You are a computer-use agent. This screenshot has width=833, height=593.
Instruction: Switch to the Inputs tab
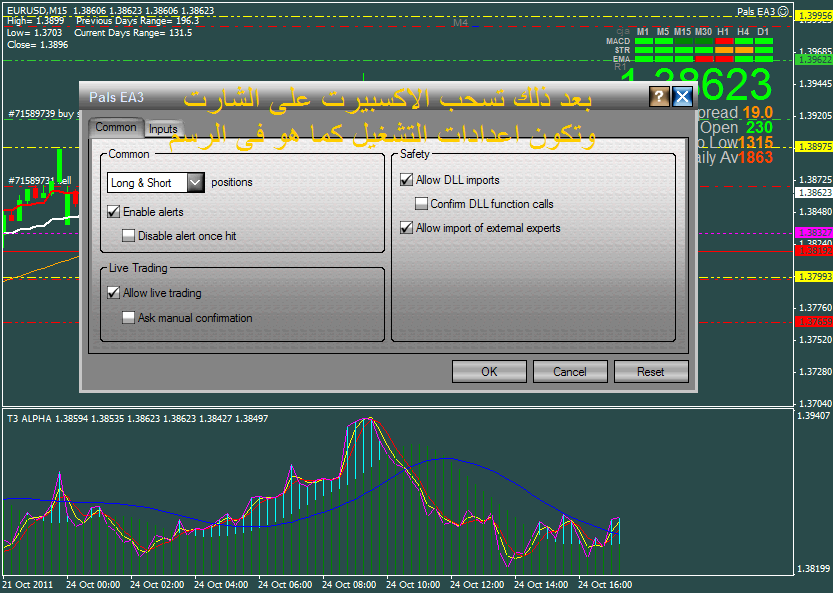pyautogui.click(x=163, y=129)
